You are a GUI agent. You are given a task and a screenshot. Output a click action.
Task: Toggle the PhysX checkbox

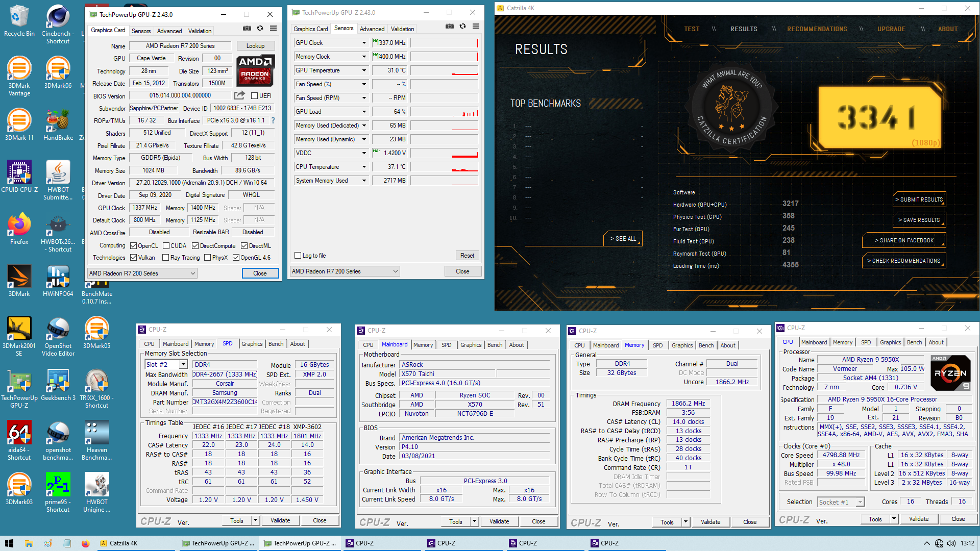207,258
